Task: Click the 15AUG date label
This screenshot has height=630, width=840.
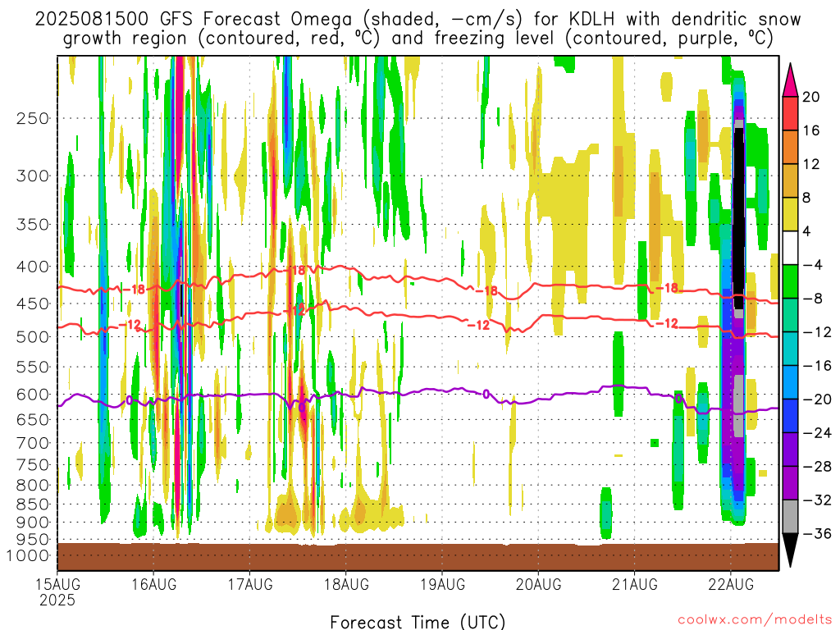Action: (x=57, y=584)
